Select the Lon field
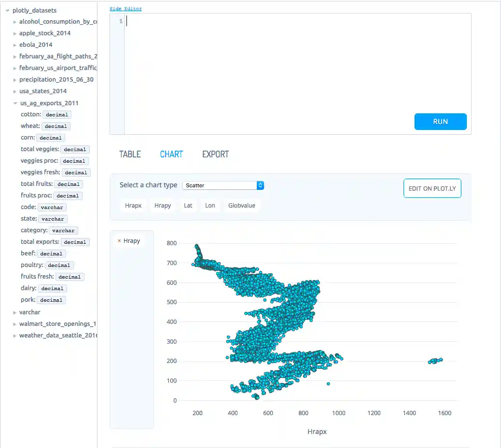501x448 pixels. click(210, 205)
